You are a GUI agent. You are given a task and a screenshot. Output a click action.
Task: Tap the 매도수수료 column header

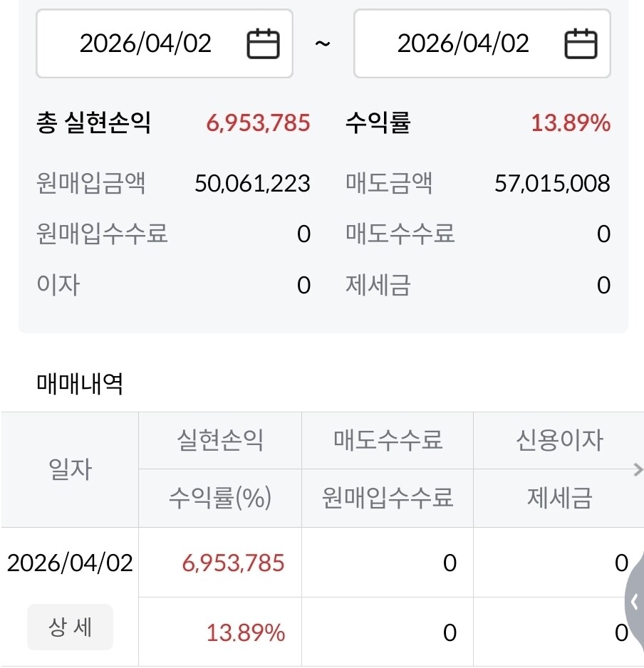(388, 440)
